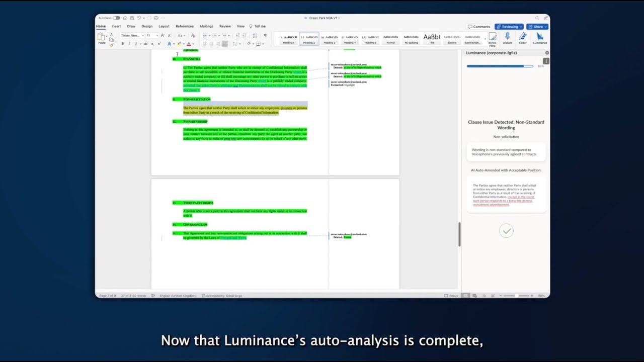Open the Comments button
Screen dimensions: 644x362
coord(478,27)
